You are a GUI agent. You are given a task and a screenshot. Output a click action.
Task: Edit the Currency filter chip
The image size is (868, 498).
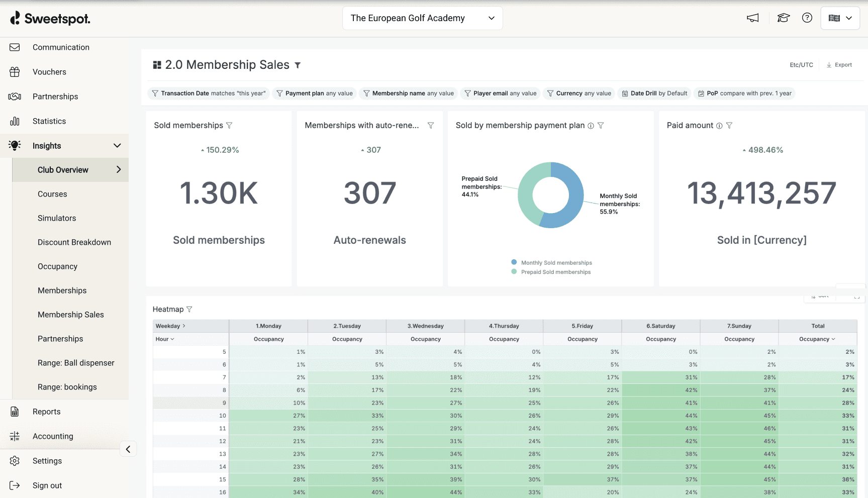pos(579,93)
